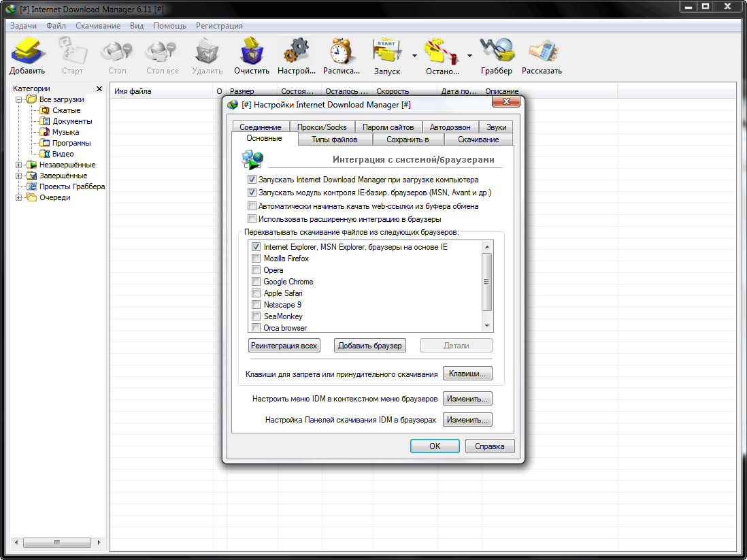Switch to the Скачивание tab
The width and height of the screenshot is (747, 560).
click(478, 139)
